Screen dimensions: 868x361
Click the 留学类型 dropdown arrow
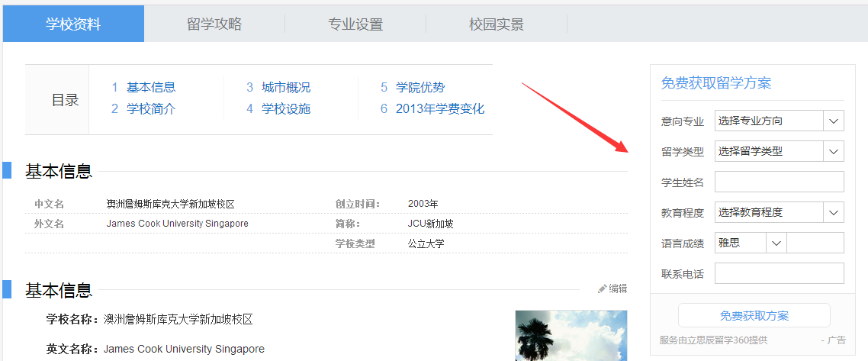pyautogui.click(x=834, y=151)
